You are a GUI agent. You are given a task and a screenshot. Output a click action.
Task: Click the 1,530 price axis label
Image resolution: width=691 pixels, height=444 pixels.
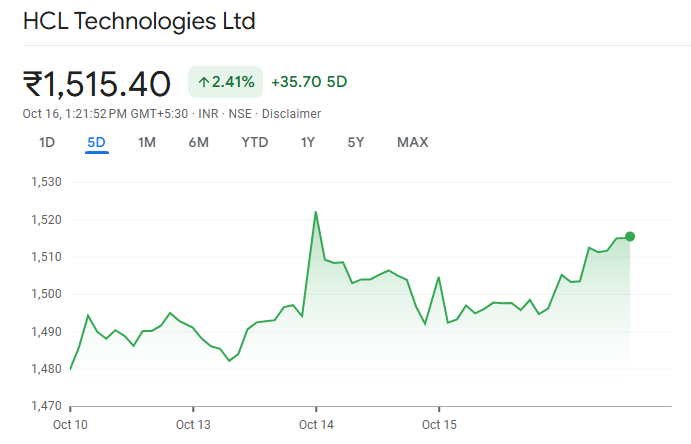[x=47, y=182]
